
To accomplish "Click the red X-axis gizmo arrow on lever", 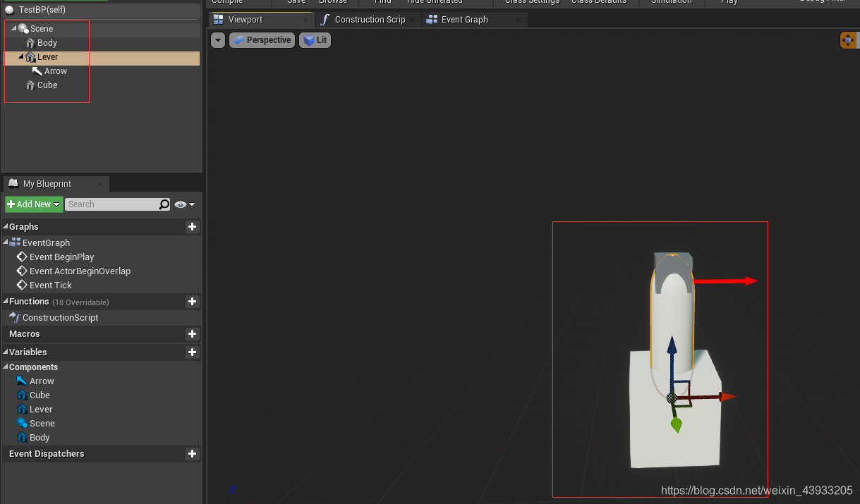I will pos(727,281).
